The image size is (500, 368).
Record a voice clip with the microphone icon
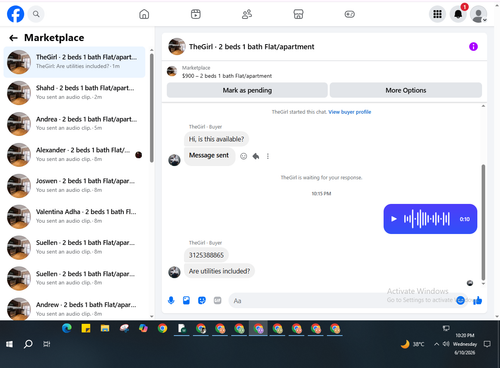[171, 300]
